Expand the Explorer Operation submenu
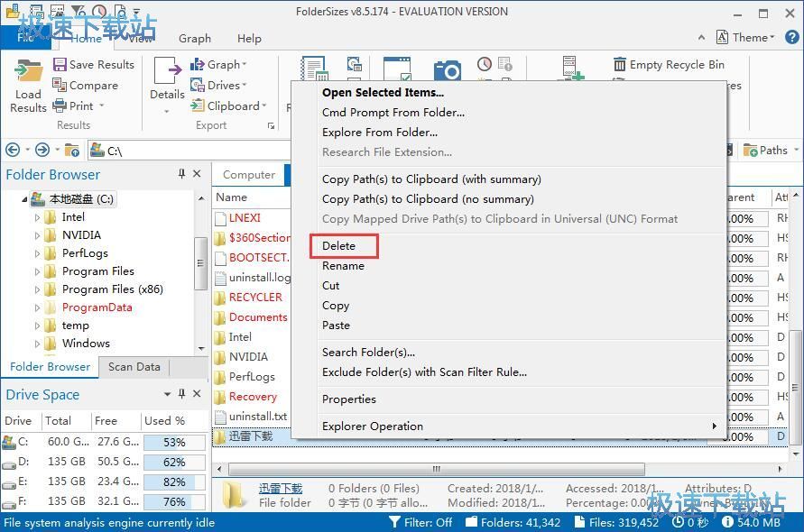This screenshot has height=532, width=804. (x=715, y=427)
